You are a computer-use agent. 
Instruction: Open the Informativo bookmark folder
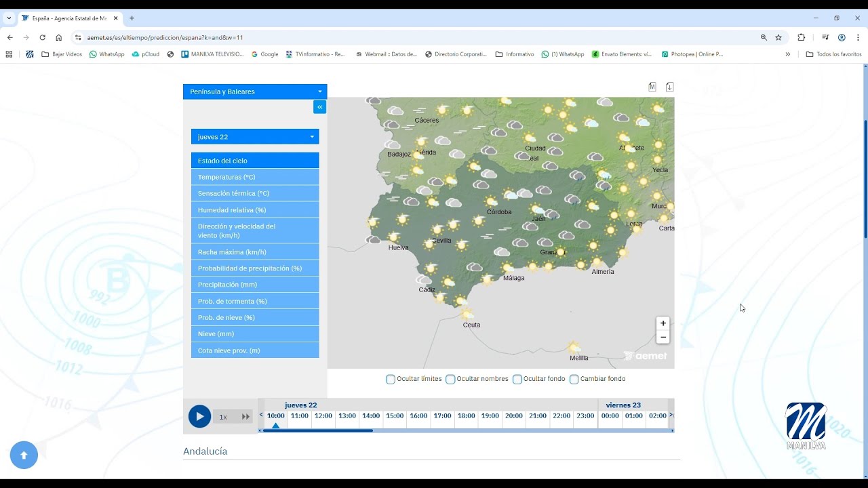point(515,54)
